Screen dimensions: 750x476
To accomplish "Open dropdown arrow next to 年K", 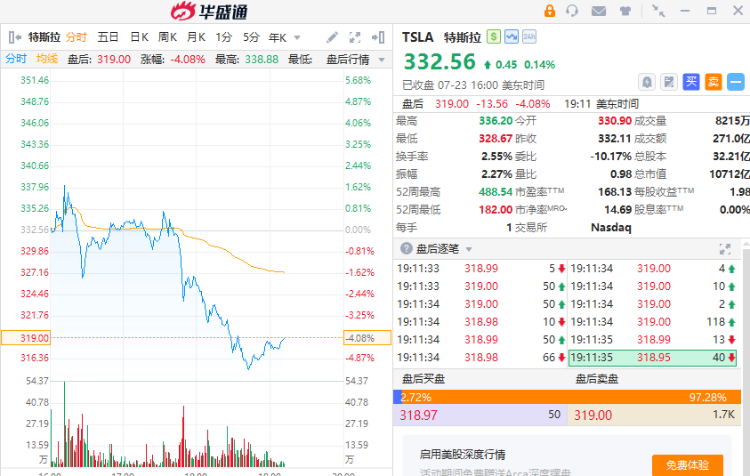I will (297, 38).
